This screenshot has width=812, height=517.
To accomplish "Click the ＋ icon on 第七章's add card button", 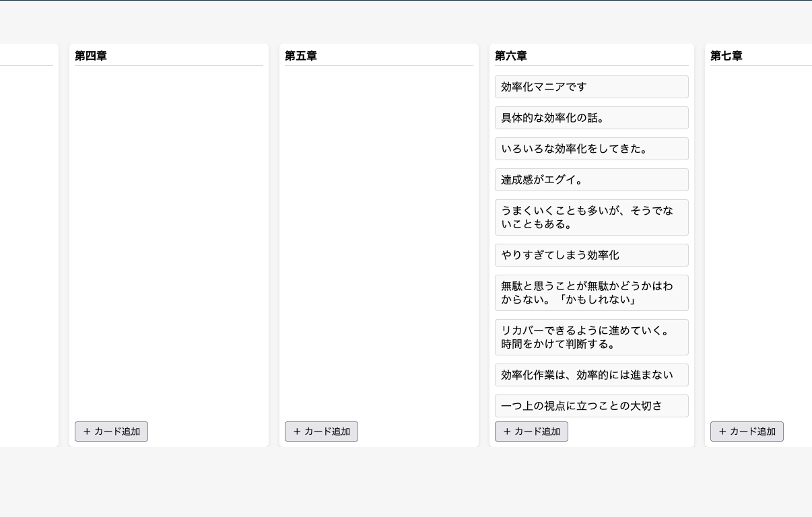I will pyautogui.click(x=723, y=432).
